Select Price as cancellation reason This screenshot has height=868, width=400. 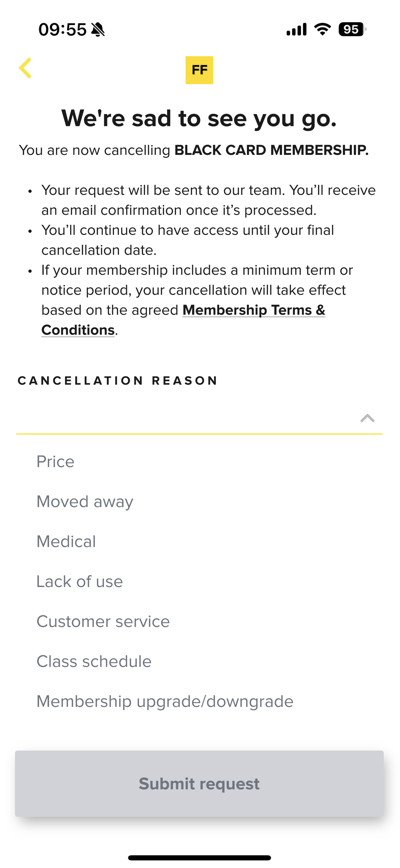coord(55,461)
